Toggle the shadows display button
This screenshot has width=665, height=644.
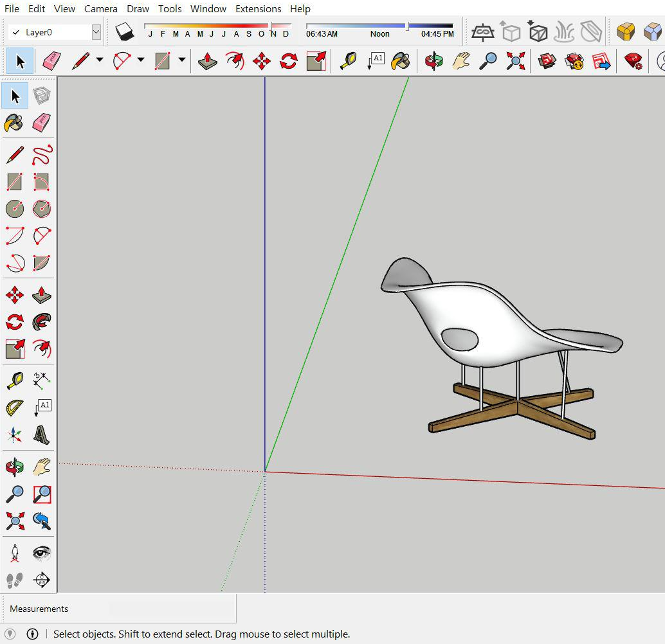pyautogui.click(x=124, y=32)
